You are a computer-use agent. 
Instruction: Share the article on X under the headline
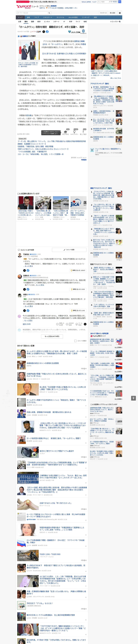click(x=44, y=32)
